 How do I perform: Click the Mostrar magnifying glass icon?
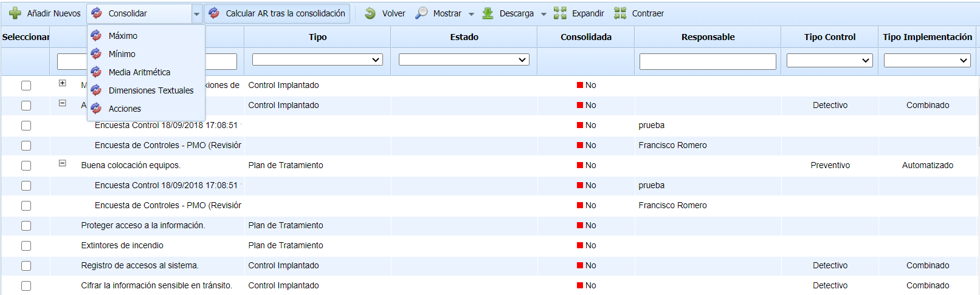[x=421, y=13]
